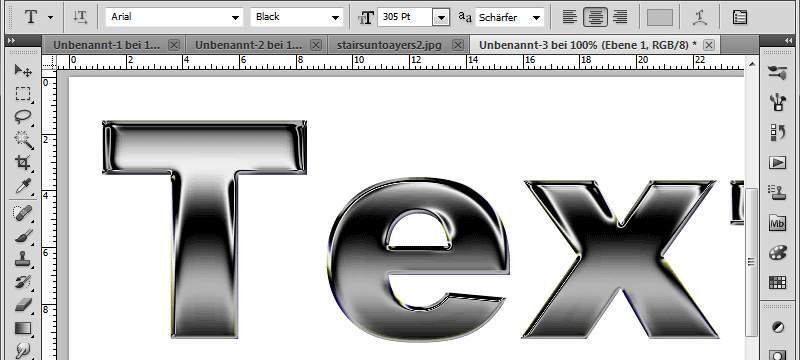Select the Unbenannt-3 bei 100% tab

click(588, 45)
